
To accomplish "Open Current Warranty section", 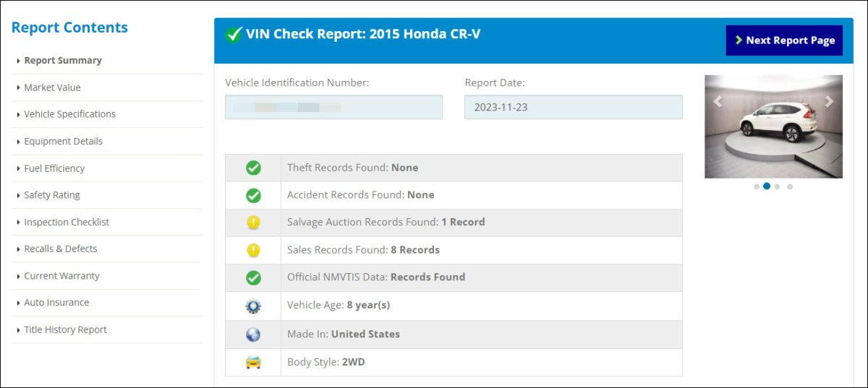I will (x=61, y=276).
